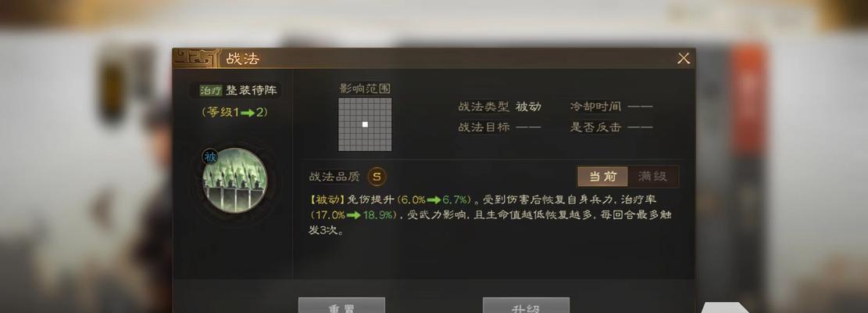This screenshot has height=313, width=868.
Task: Click the 是否反击 field
Action: [x=611, y=127]
